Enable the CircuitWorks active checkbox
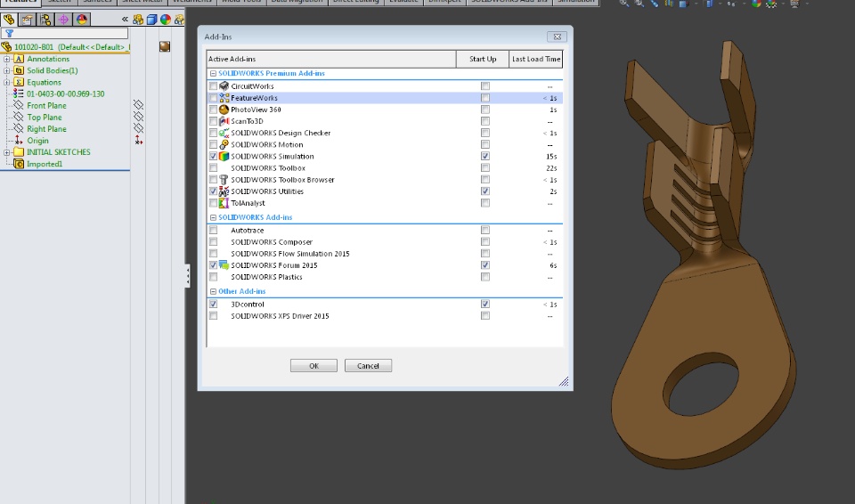 213,86
